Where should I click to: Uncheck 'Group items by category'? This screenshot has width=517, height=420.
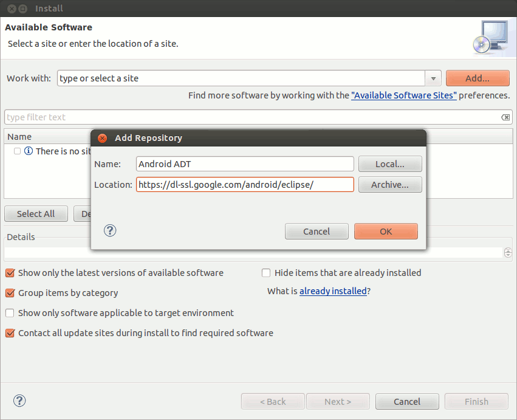(x=10, y=293)
